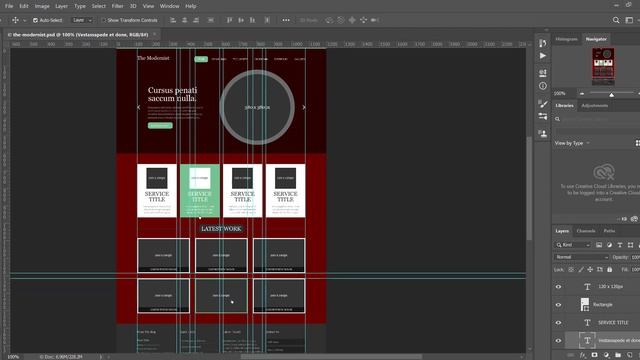Create new fill or adjustment layer icon
Viewport: 640px width, 360px height.
pyautogui.click(x=606, y=355)
